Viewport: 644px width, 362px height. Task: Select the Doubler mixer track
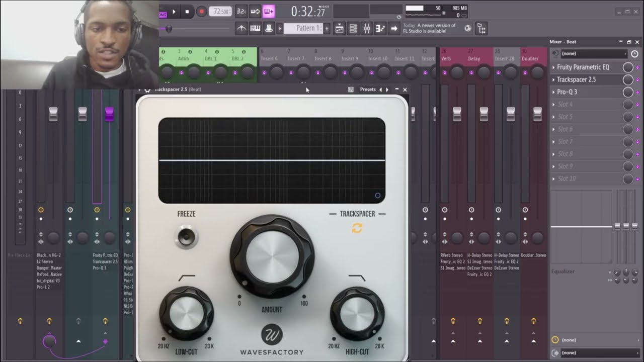(530, 59)
